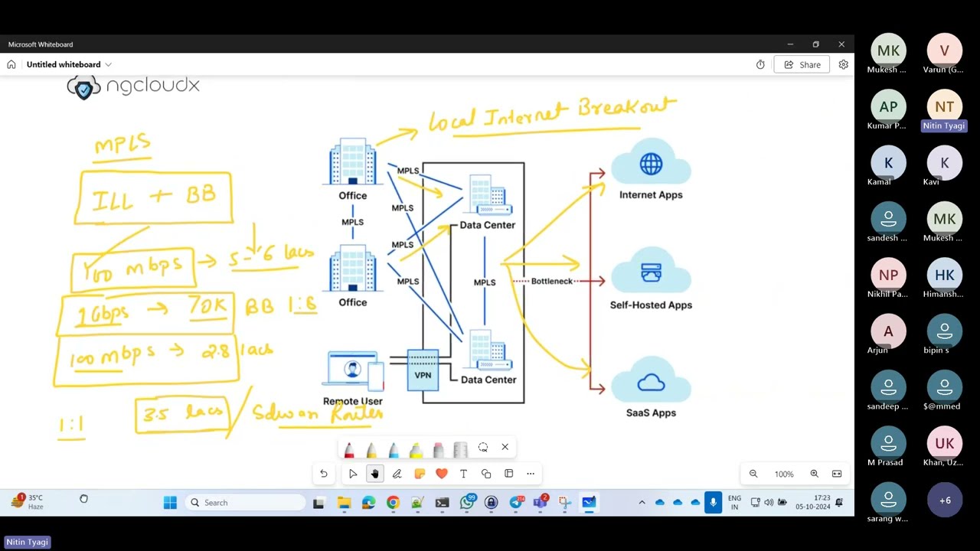Go to whiteboard home
Screen dimensions: 980x551
[11, 64]
